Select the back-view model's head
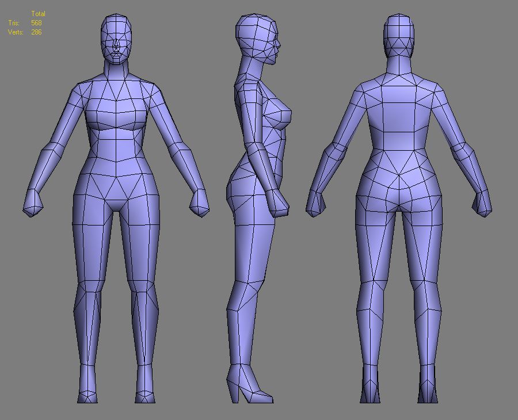 (x=398, y=36)
